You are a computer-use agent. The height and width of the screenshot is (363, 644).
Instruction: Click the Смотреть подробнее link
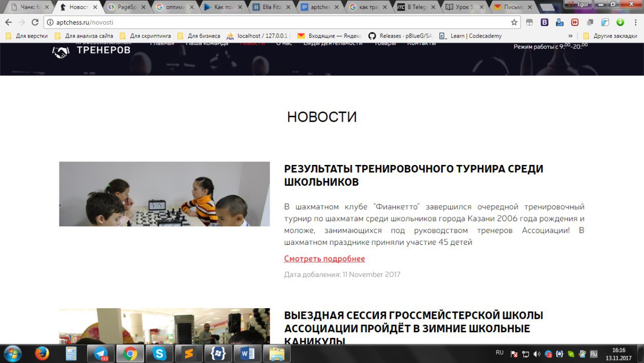(x=325, y=259)
